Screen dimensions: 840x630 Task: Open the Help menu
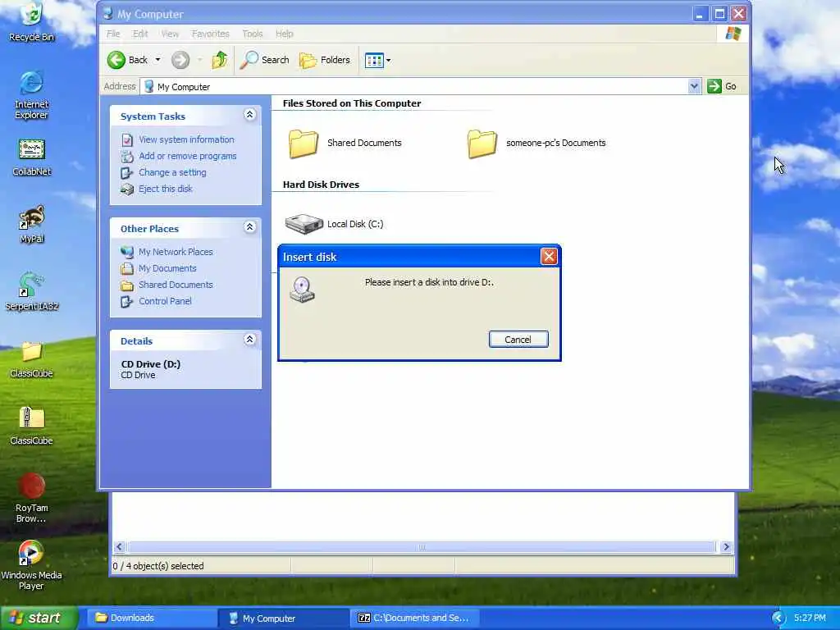pyautogui.click(x=285, y=34)
